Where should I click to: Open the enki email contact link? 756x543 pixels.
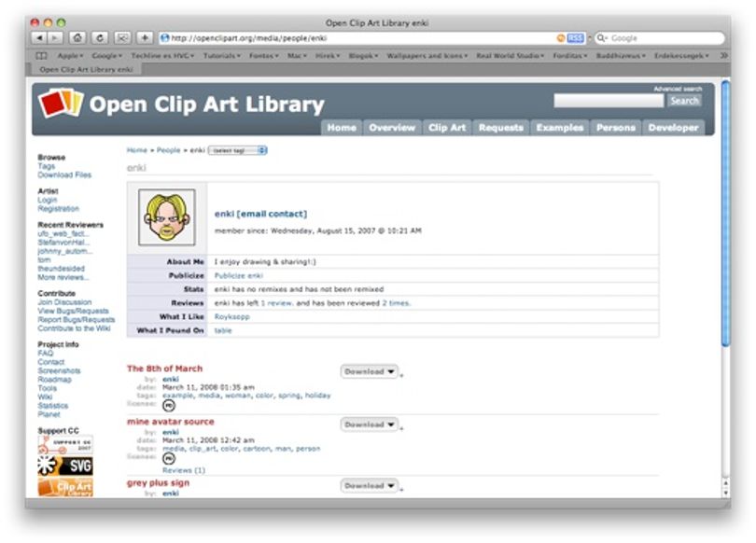tap(260, 214)
